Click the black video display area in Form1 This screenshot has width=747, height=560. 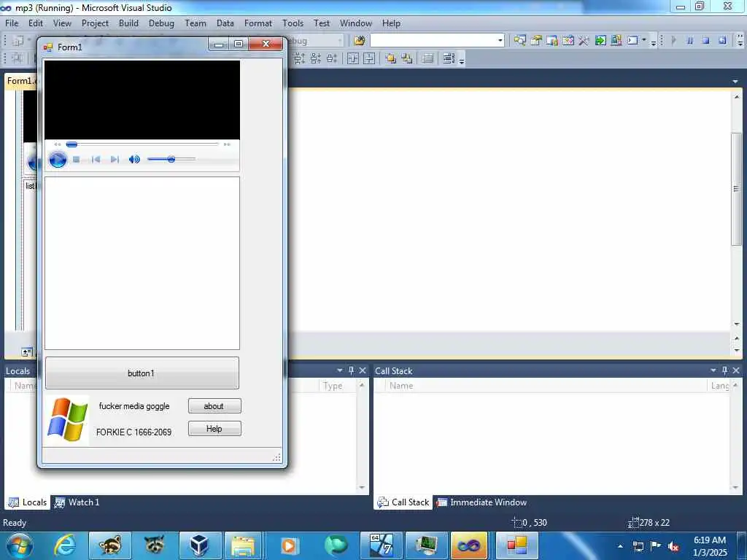pyautogui.click(x=142, y=100)
